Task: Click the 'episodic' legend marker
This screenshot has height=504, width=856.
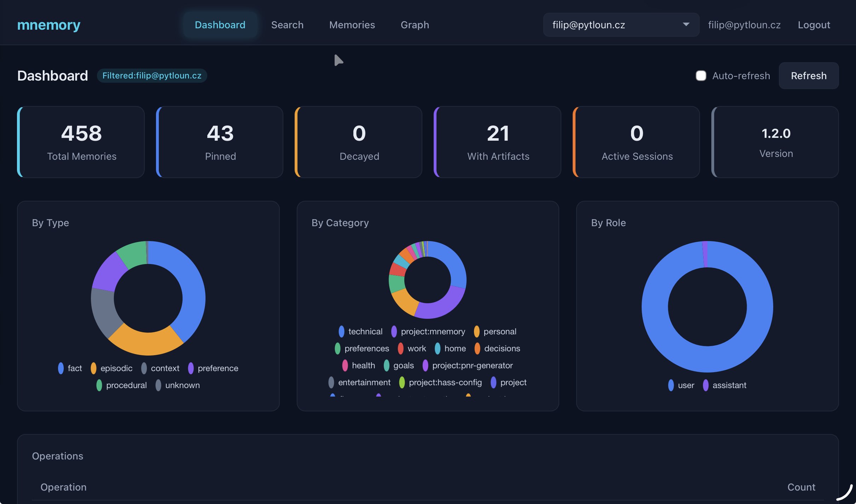Action: (94, 368)
